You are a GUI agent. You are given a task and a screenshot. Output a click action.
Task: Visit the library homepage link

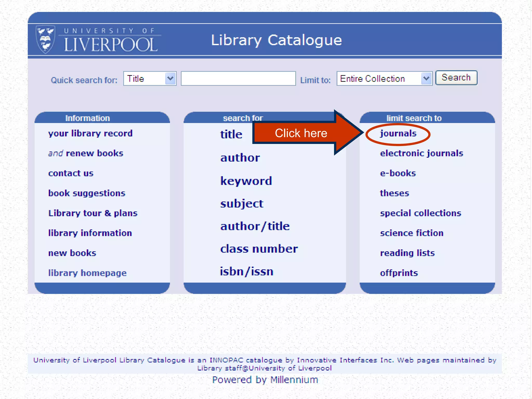tap(87, 273)
